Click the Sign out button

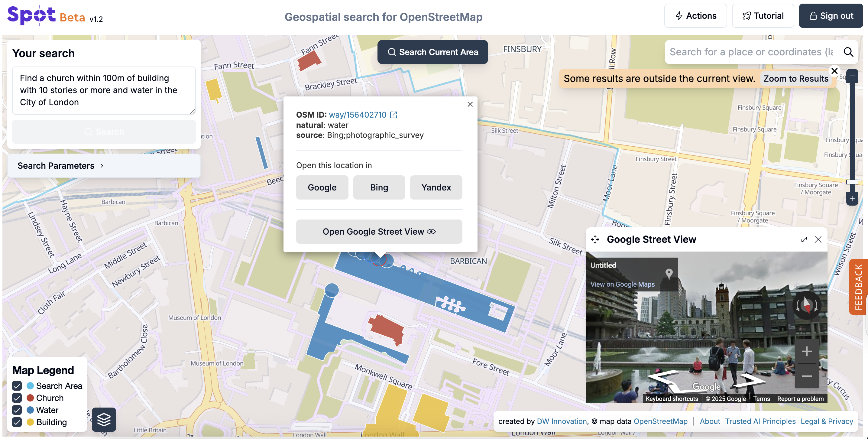(831, 16)
